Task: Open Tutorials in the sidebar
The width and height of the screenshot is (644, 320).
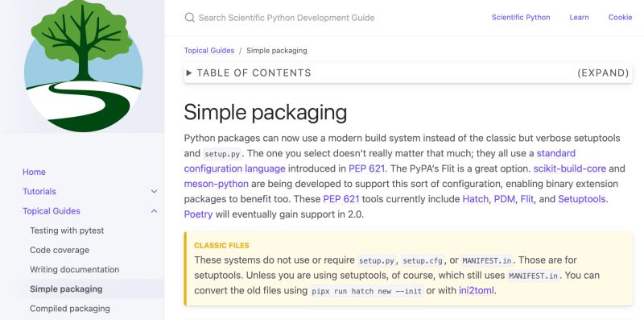Action: click(39, 191)
